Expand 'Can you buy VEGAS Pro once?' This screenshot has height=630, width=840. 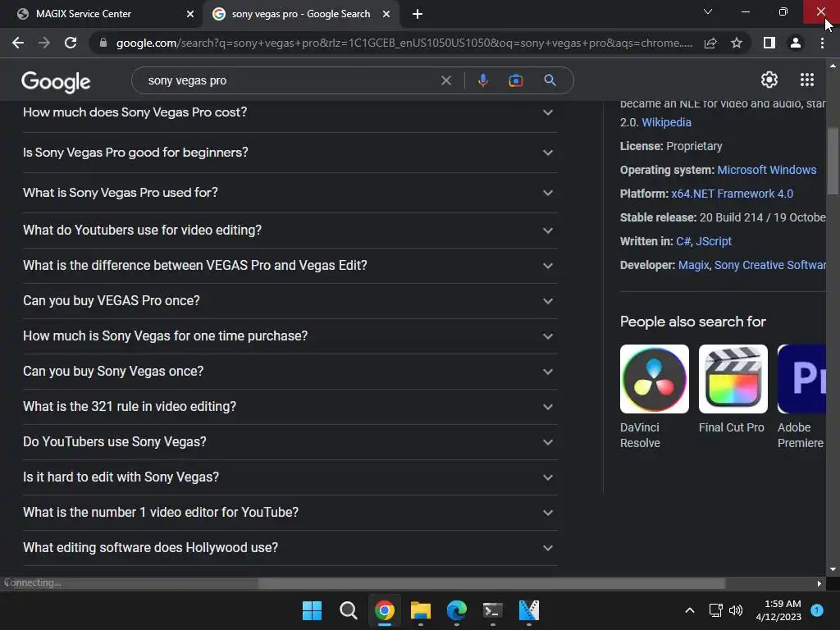[x=290, y=301]
